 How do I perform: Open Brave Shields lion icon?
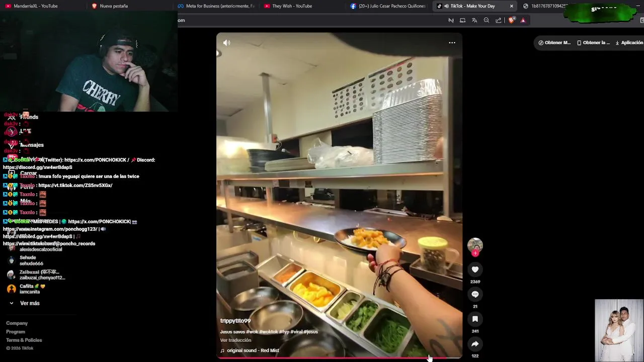[x=511, y=20]
